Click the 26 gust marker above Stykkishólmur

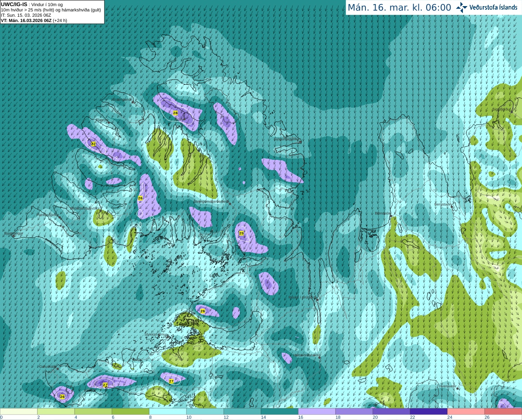click(203, 311)
